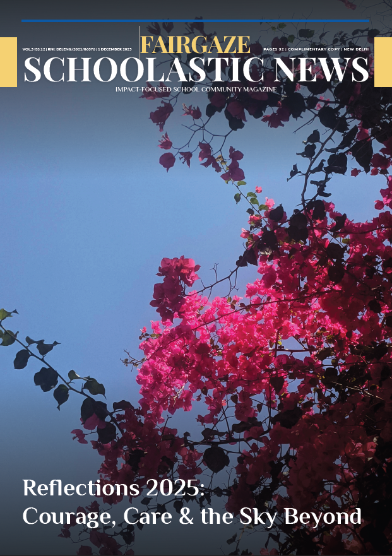Select the PAGES 32 label
Viewport: 392px width, 556px height.
coord(273,49)
